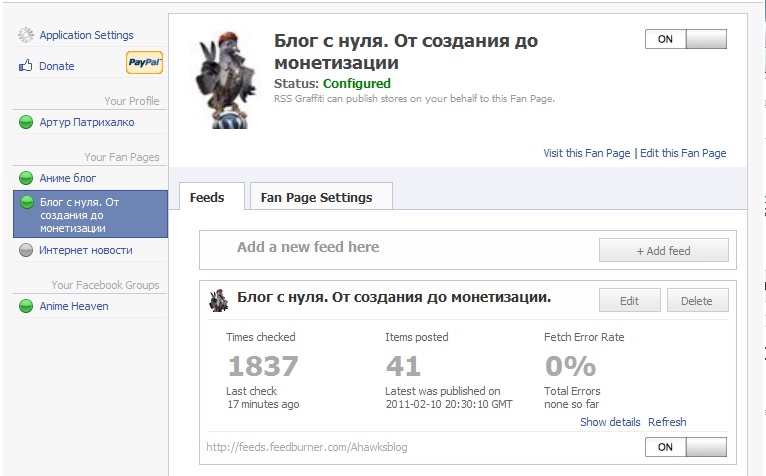Select the Feeds tab

tap(207, 197)
